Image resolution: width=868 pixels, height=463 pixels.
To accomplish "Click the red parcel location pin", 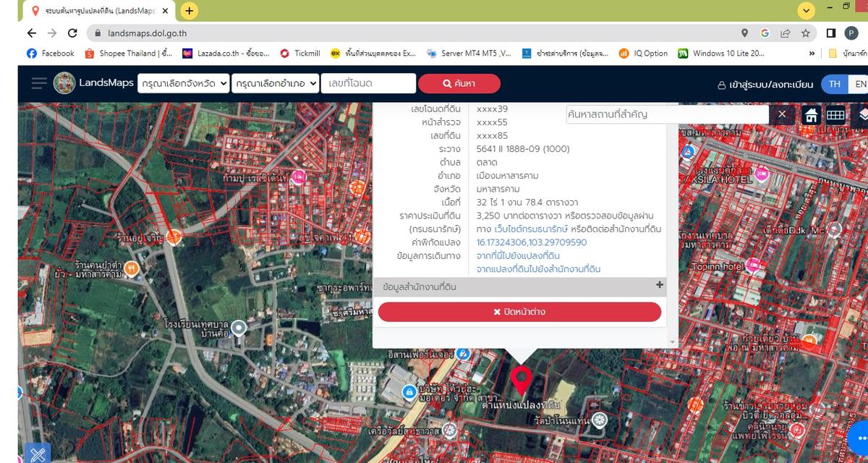I will [x=521, y=380].
